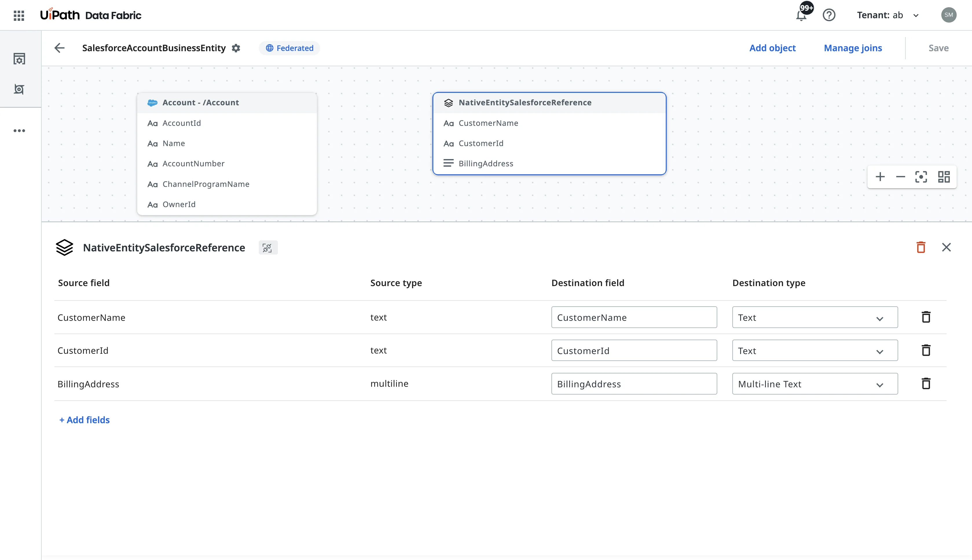
Task: Click CustomerName source field cell
Action: (x=91, y=318)
